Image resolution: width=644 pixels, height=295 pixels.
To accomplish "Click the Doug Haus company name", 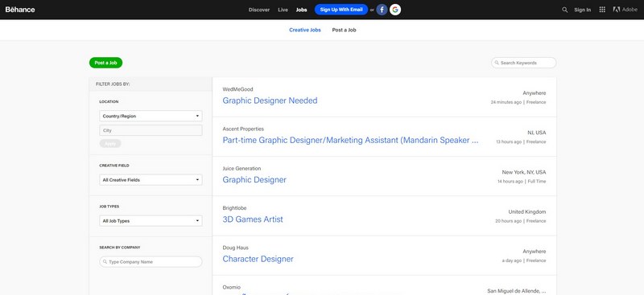I will (x=235, y=248).
